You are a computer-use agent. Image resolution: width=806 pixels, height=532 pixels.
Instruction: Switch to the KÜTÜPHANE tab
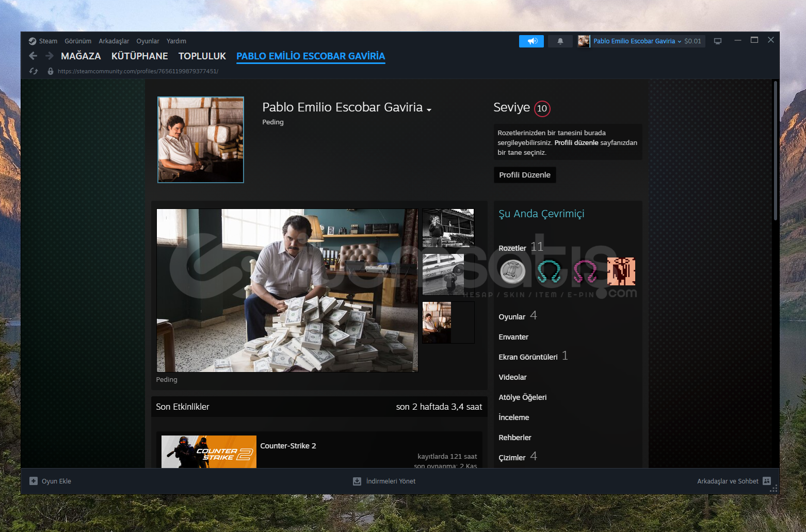click(139, 56)
